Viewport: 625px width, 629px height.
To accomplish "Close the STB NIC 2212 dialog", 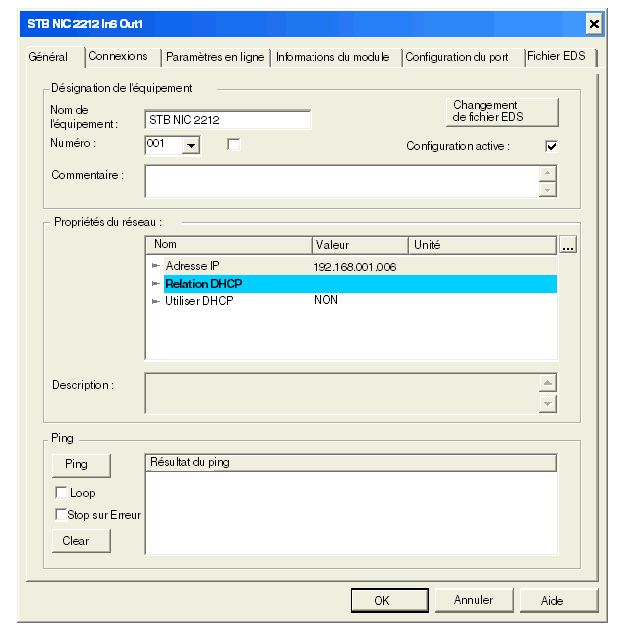I will 594,24.
